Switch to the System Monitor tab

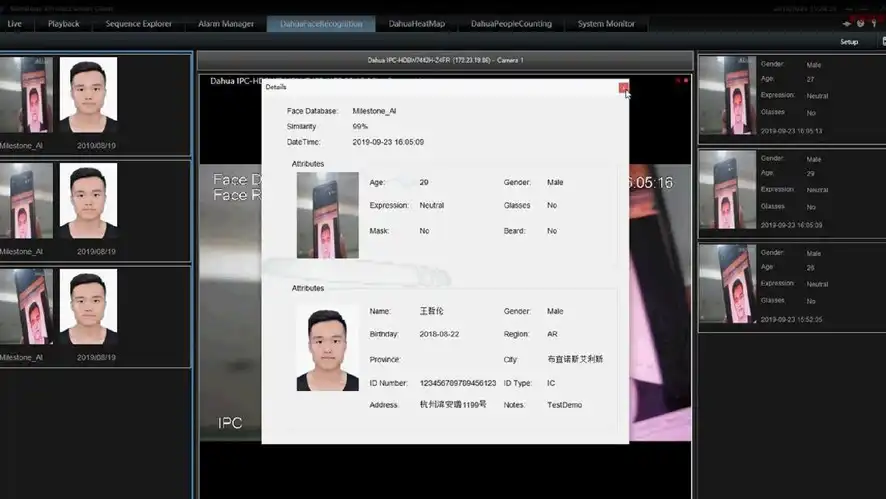pos(606,23)
